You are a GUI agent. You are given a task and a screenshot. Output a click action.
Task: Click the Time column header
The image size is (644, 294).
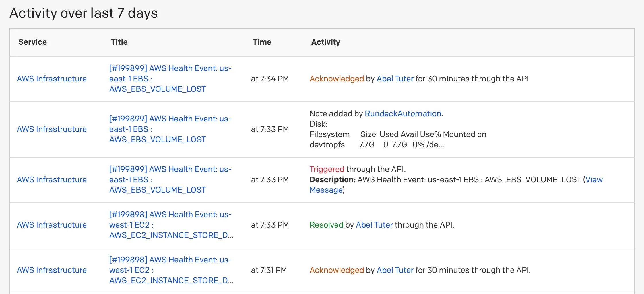pos(262,42)
